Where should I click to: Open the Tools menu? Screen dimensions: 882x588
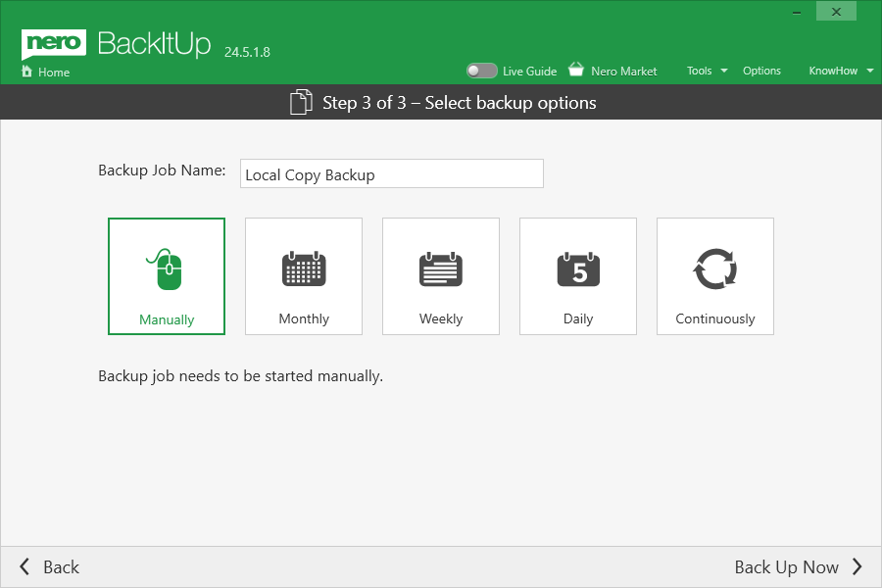699,71
